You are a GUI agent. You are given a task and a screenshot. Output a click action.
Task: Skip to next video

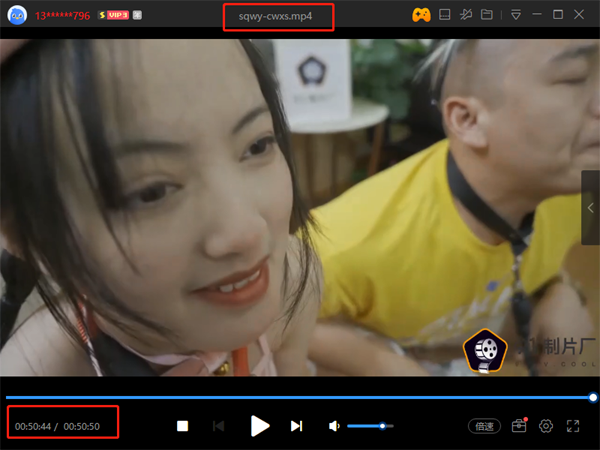296,426
